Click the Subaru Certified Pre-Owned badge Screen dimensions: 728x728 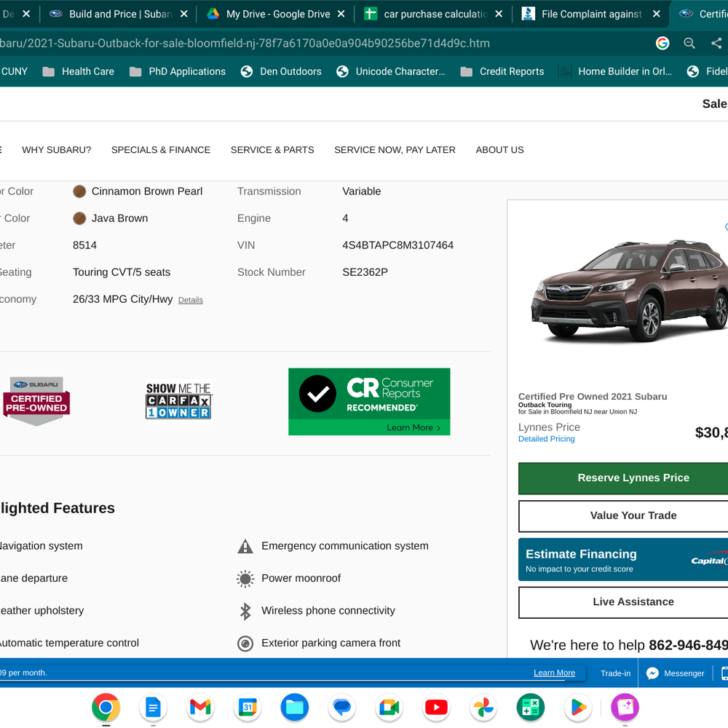coord(36,401)
